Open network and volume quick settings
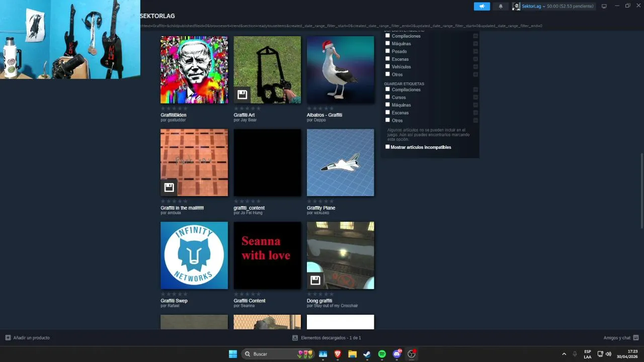This screenshot has width=644, height=362. click(x=604, y=354)
